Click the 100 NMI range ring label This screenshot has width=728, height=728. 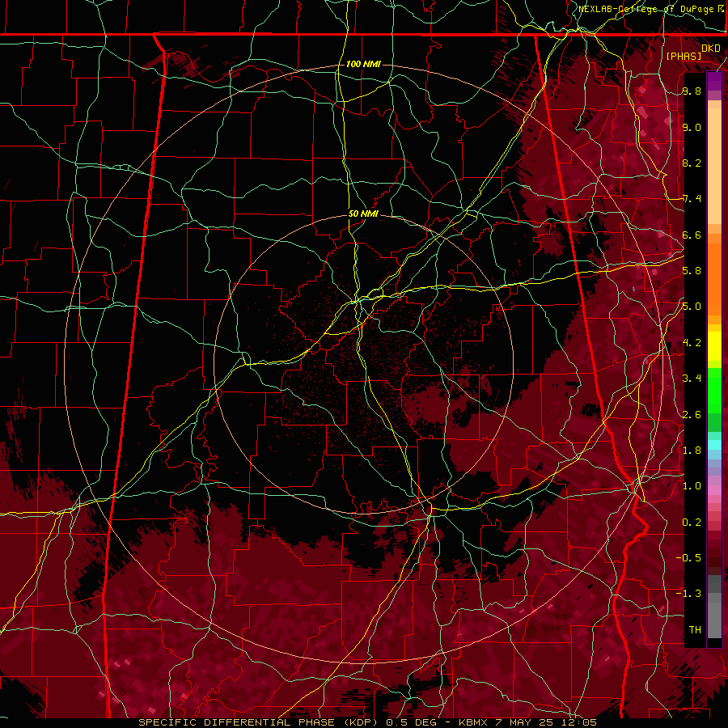(x=363, y=64)
